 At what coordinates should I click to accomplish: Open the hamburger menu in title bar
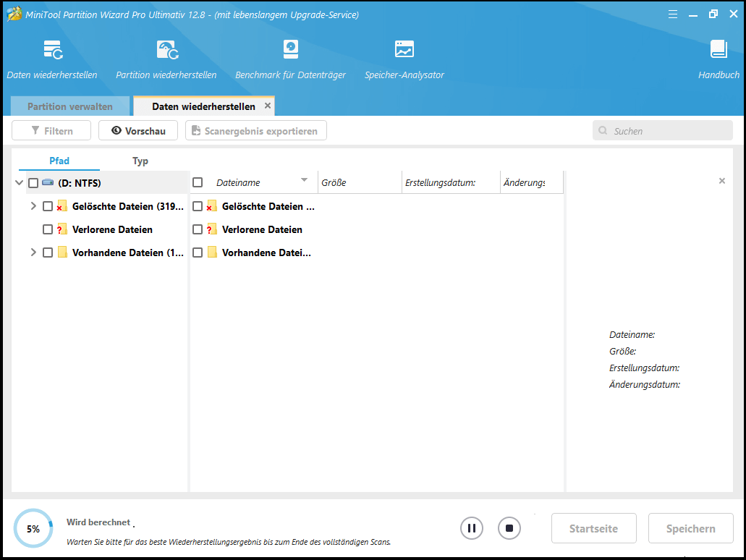pyautogui.click(x=673, y=14)
